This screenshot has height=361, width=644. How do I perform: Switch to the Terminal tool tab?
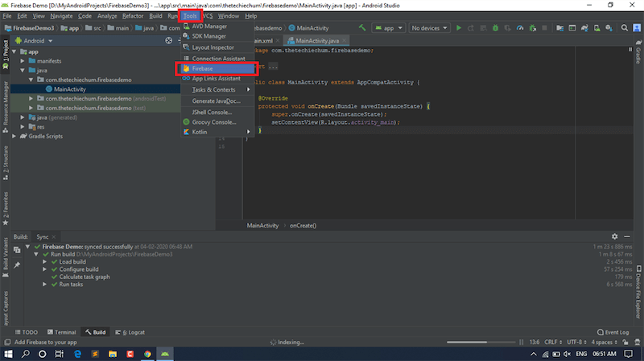coord(61,332)
